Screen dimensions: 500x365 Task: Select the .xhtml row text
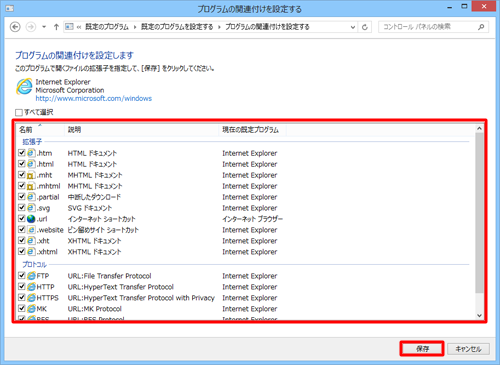pyautogui.click(x=47, y=252)
